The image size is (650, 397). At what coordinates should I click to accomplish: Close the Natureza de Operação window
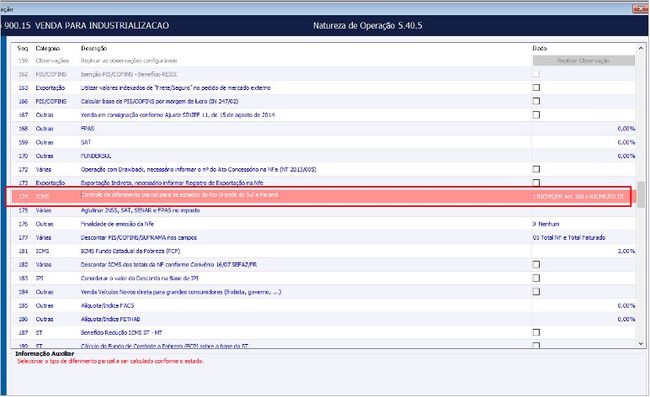tap(640, 9)
